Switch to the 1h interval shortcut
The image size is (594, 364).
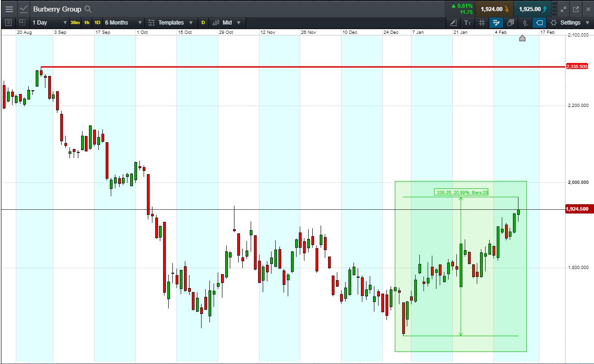(87, 22)
